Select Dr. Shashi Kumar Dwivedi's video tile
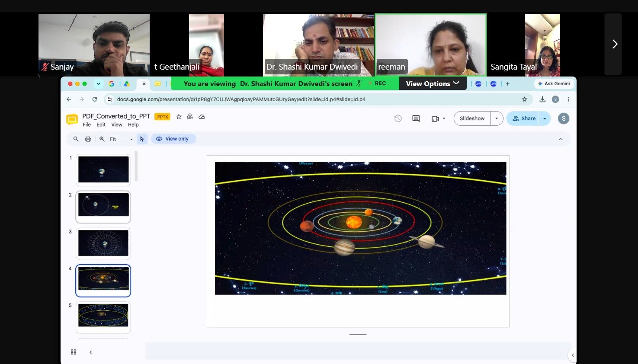The height and width of the screenshot is (364, 638). click(x=318, y=45)
